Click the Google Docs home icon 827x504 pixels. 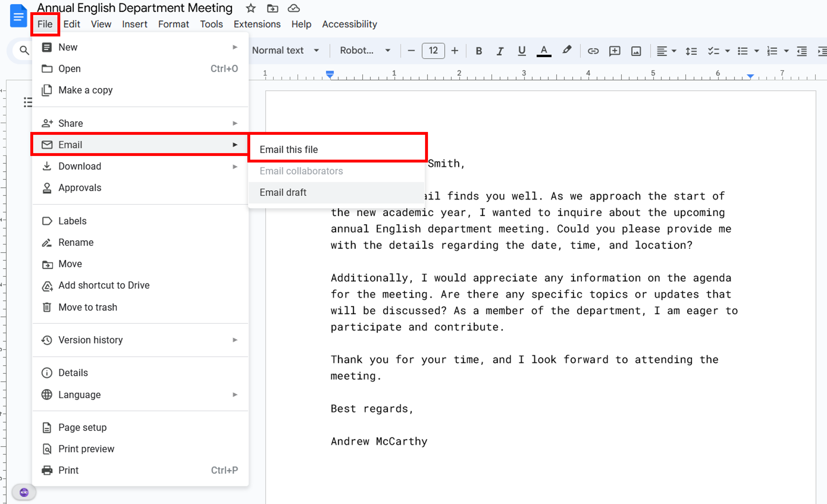coord(18,16)
